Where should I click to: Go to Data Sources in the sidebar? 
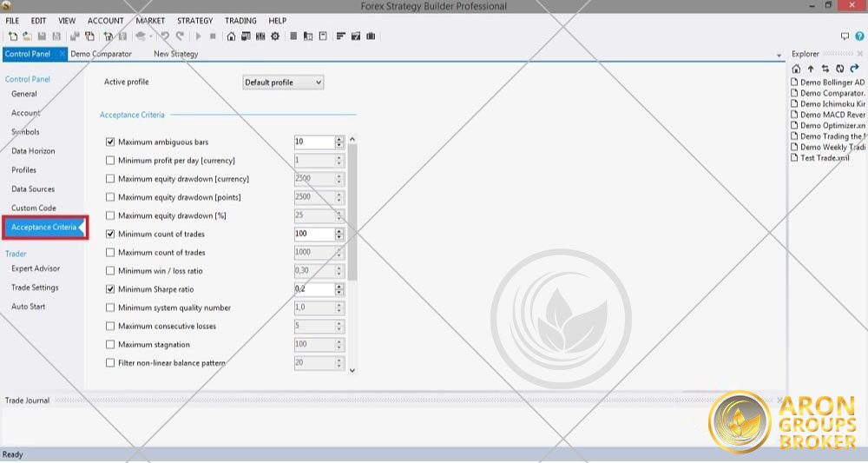click(x=33, y=189)
